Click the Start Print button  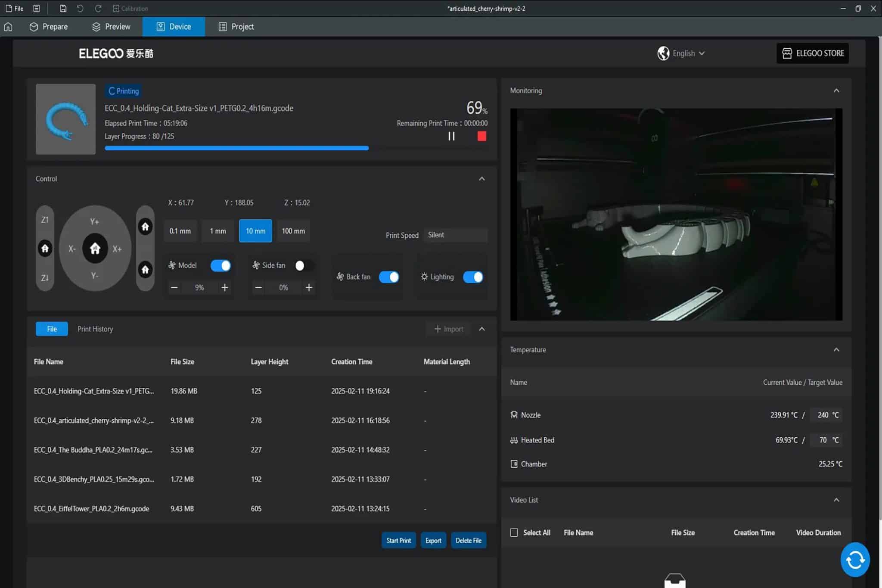[398, 540]
